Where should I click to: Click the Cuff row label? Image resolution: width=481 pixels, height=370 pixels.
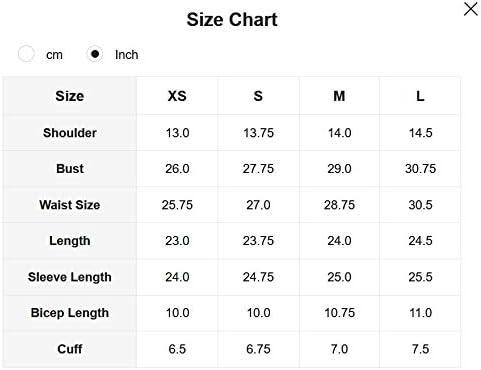click(x=70, y=349)
